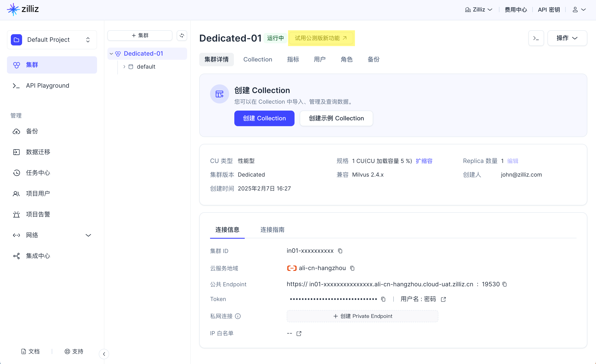Switch to the Collection tab
Image resolution: width=596 pixels, height=364 pixels.
click(x=258, y=60)
